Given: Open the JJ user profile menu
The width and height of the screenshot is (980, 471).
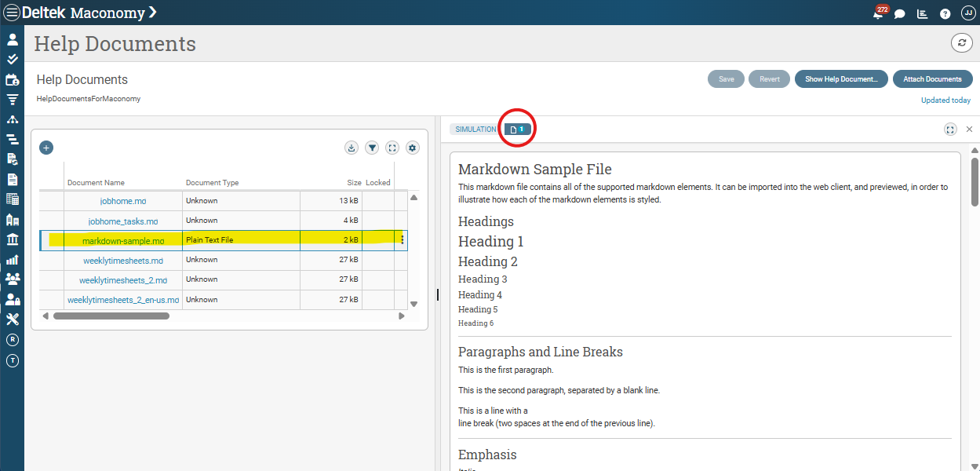Looking at the screenshot, I should (x=967, y=13).
